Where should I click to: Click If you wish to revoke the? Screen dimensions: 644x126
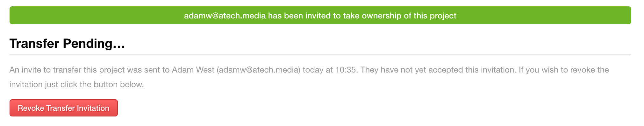click(x=564, y=70)
